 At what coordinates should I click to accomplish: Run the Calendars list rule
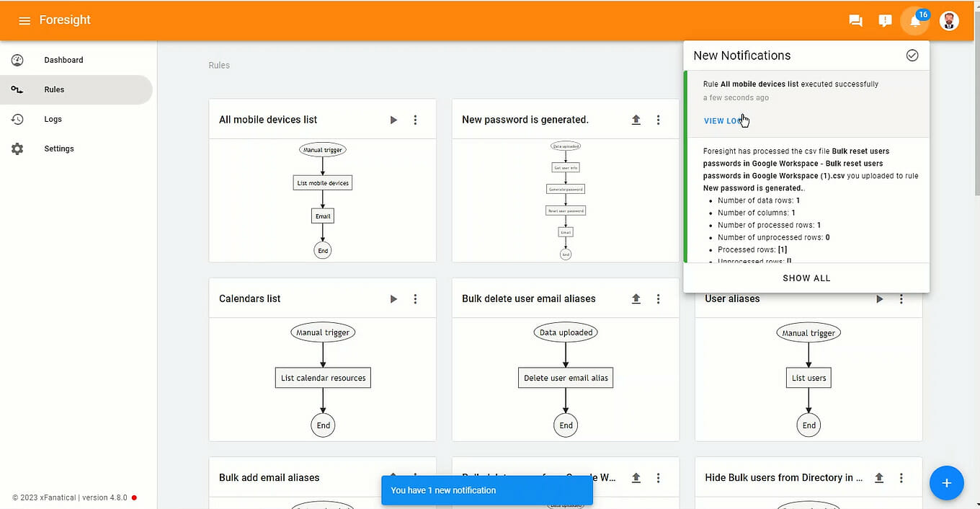(x=393, y=298)
